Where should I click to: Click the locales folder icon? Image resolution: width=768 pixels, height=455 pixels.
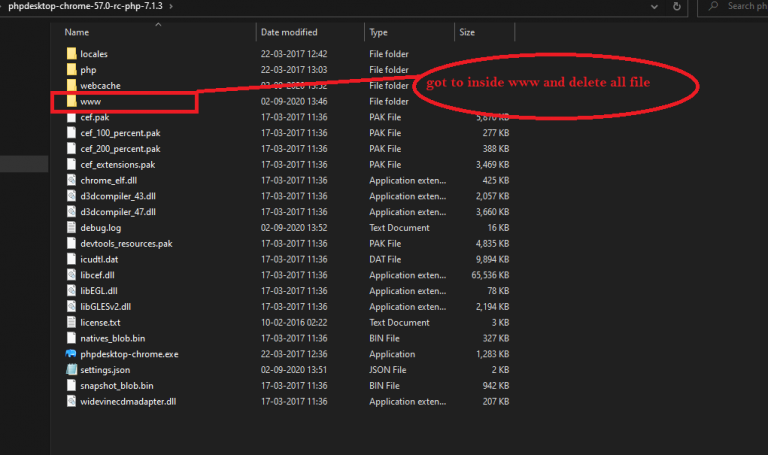(71, 53)
